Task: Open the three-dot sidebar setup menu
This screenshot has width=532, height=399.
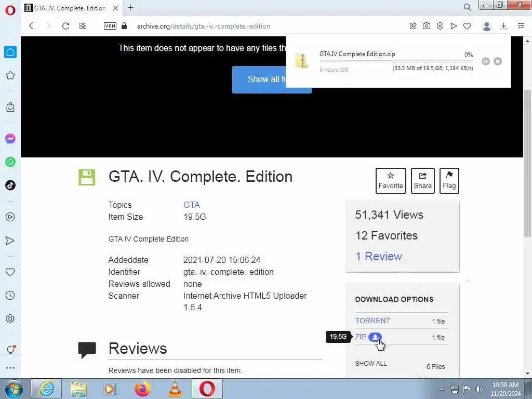Action: (x=10, y=368)
